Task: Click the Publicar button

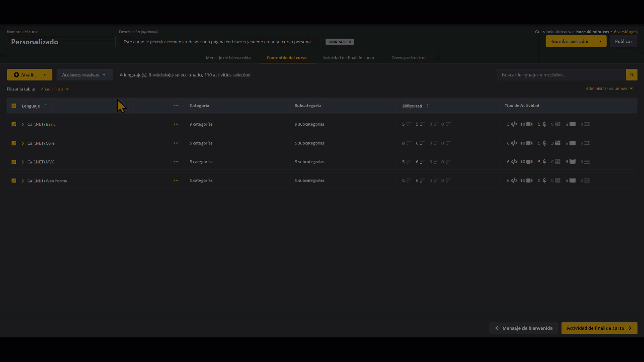Action: tap(623, 41)
